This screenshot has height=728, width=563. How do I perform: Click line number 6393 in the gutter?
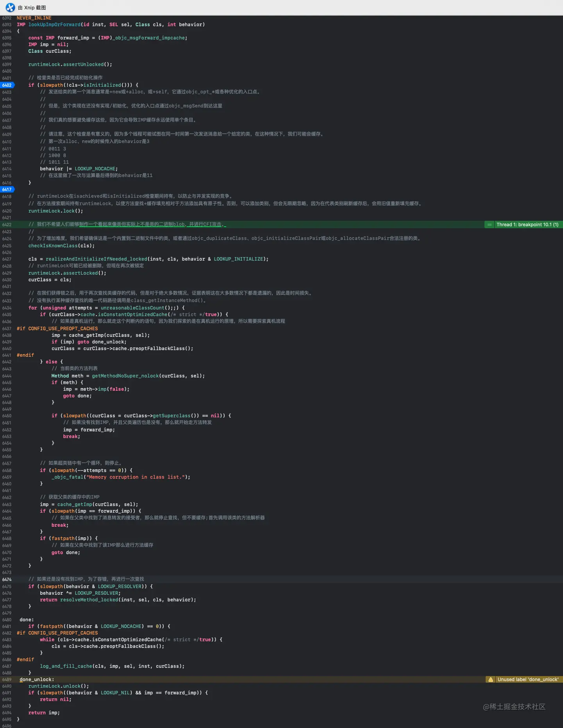point(7,25)
